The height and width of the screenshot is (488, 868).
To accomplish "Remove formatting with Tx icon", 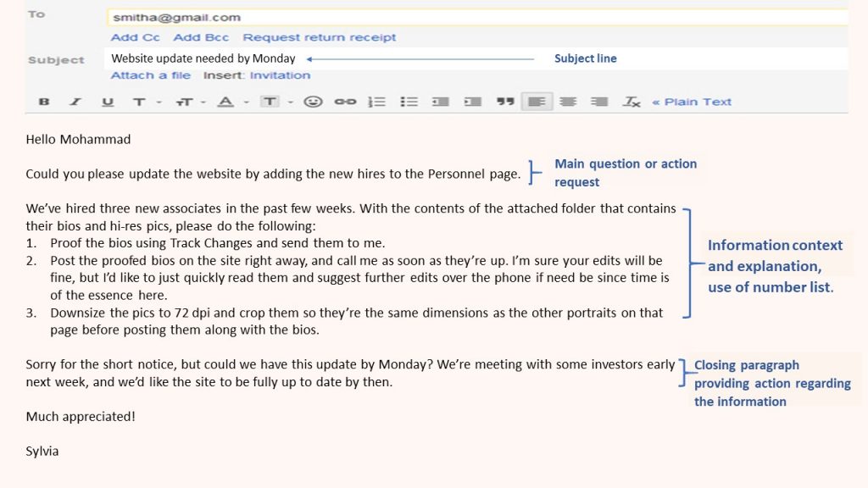I will [x=631, y=102].
